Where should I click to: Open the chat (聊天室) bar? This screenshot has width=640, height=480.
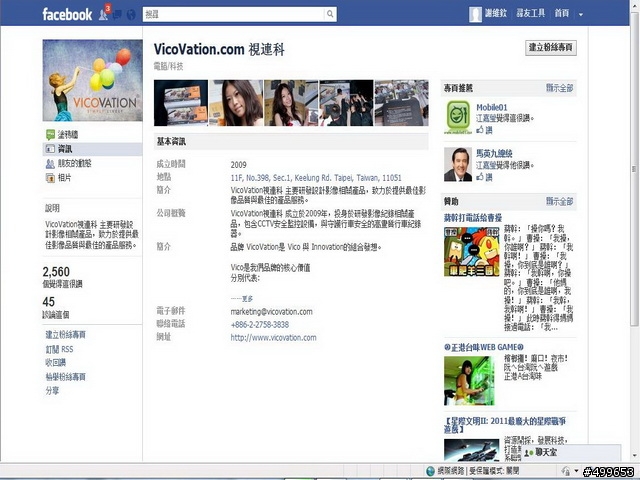pos(571,453)
